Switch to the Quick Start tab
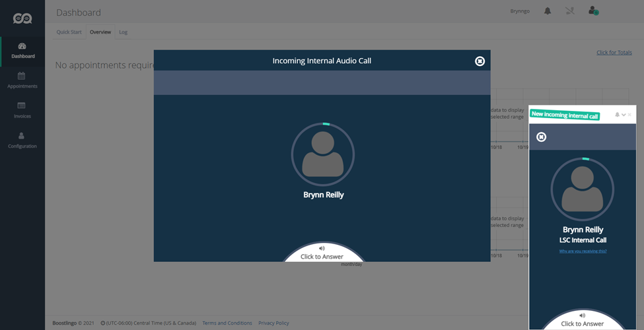644x330 pixels. pyautogui.click(x=69, y=32)
